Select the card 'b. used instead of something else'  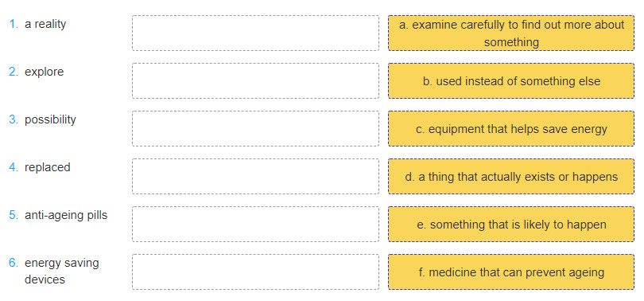[511, 81]
